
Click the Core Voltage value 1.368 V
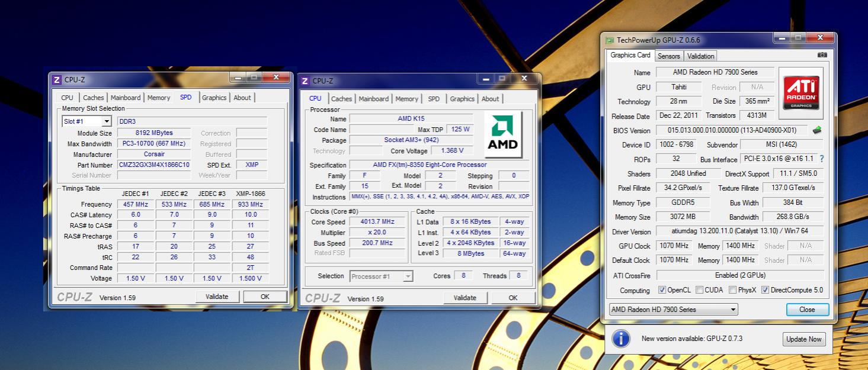coord(452,151)
